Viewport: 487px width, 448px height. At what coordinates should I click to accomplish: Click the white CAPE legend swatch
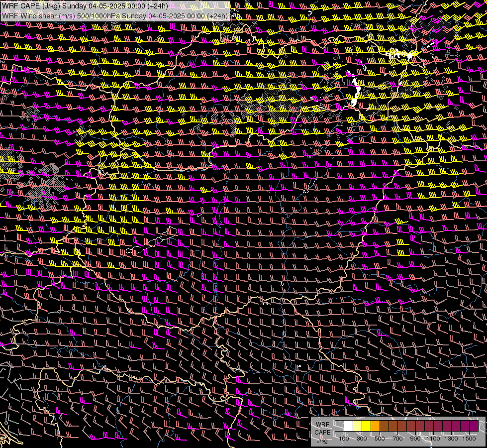point(349,426)
